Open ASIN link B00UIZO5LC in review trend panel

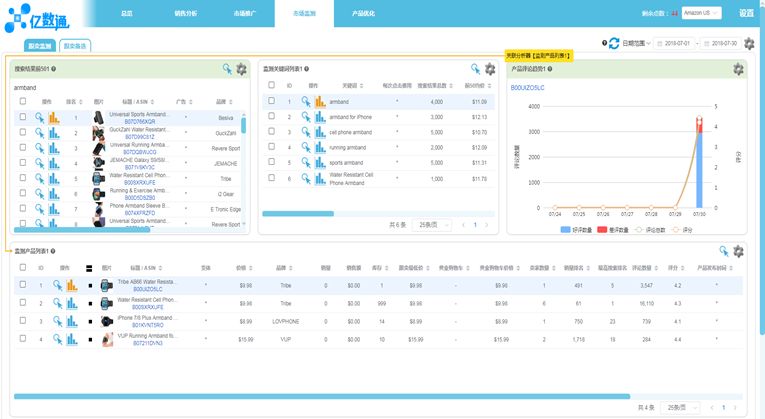527,88
